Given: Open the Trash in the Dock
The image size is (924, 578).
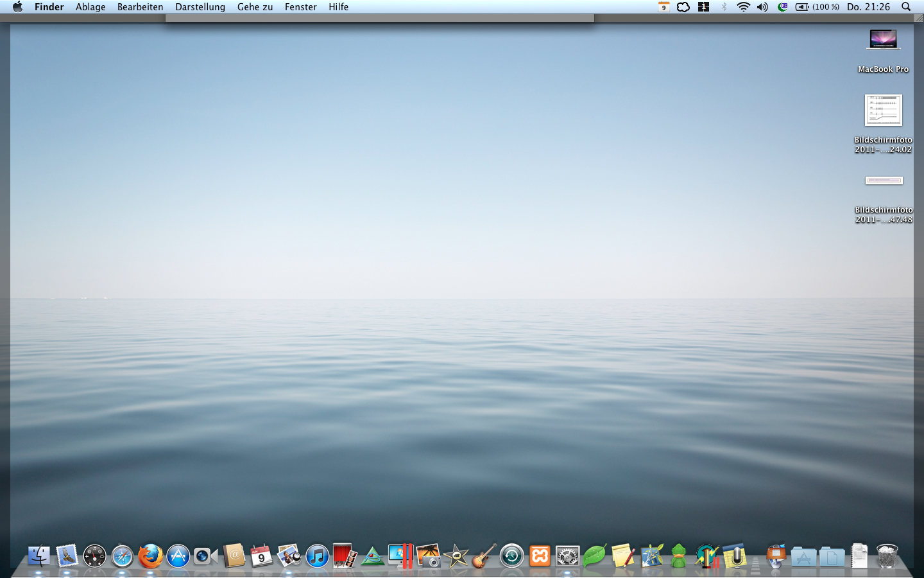Looking at the screenshot, I should coord(887,556).
